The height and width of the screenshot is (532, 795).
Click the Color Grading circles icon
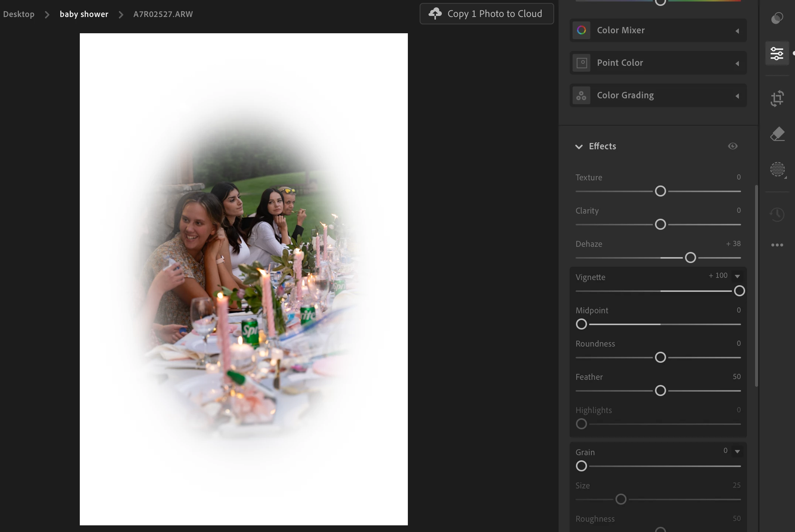click(x=581, y=95)
